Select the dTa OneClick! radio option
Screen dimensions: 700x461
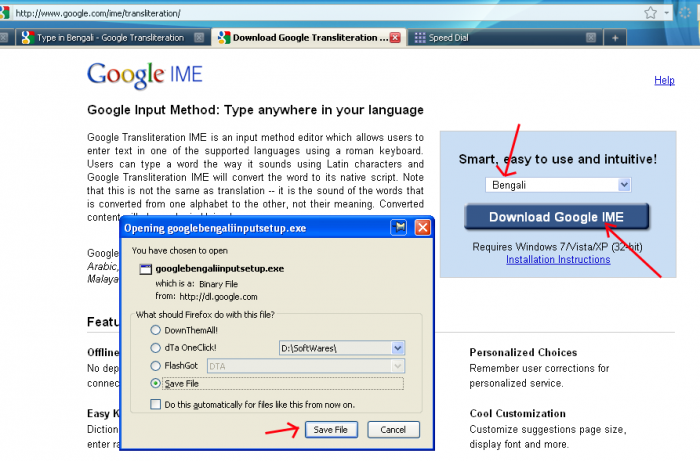coord(155,348)
